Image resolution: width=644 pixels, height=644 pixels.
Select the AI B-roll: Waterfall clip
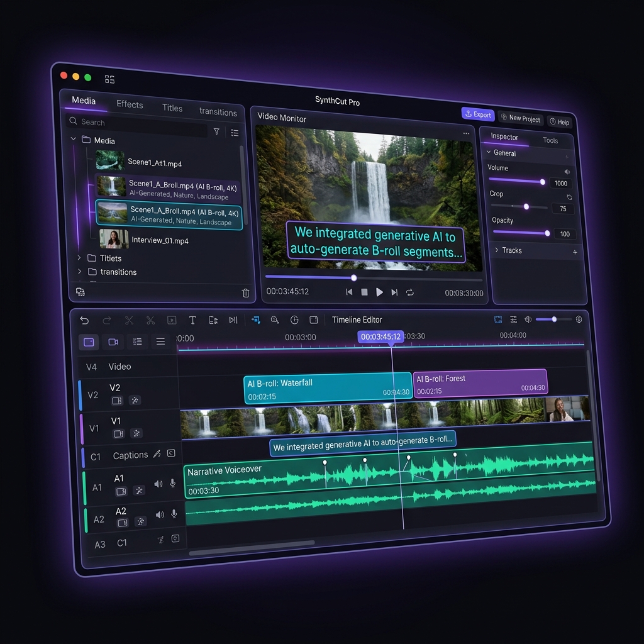point(328,389)
